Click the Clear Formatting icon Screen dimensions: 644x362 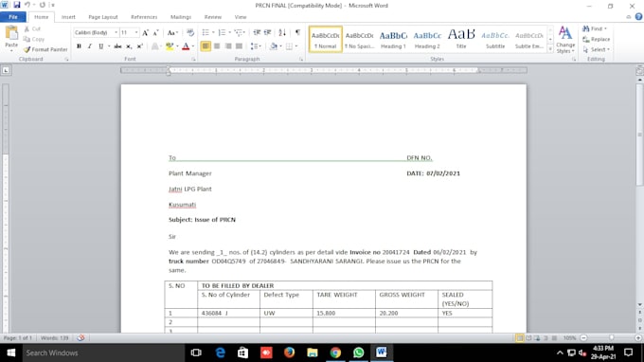(x=190, y=33)
